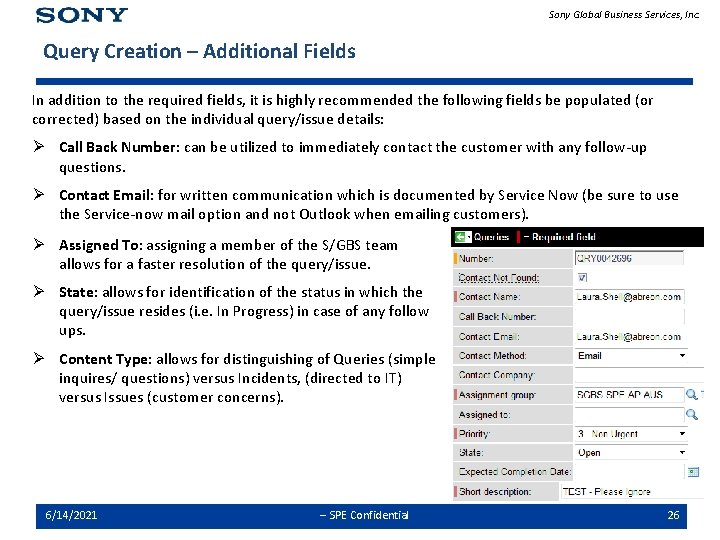Click the 'State:' form label
Image resolution: width=720 pixels, height=540 pixels.
coord(471,453)
